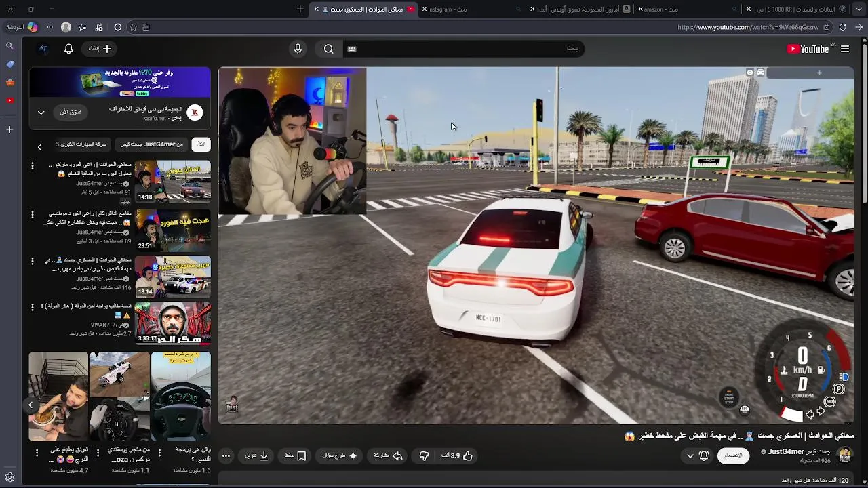Open browser profile avatar in toolbar
The height and width of the screenshot is (488, 868).
point(66,27)
